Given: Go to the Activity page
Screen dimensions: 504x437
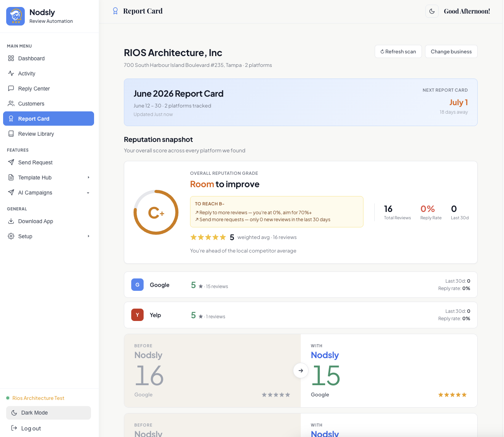Looking at the screenshot, I should (x=48, y=73).
